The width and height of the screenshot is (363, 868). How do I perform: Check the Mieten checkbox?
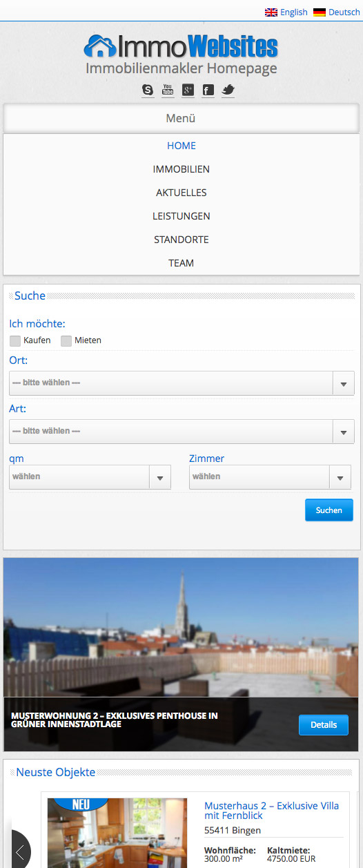click(66, 340)
